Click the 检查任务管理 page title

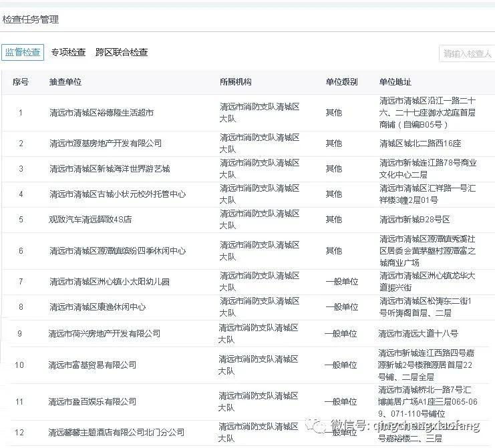point(31,19)
